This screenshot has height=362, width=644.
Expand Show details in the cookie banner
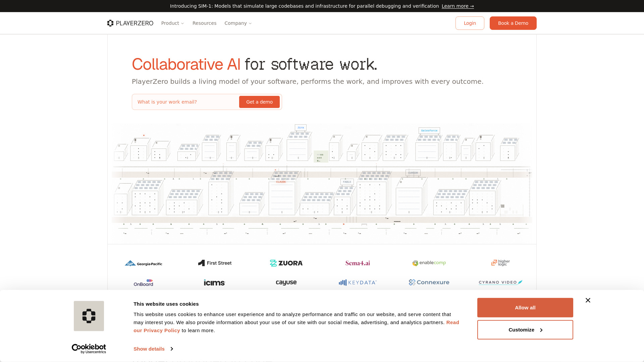pos(153,349)
